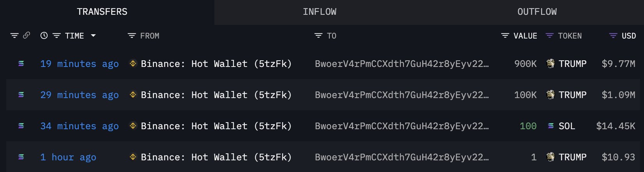
Task: Open the '34 minutes ago' transaction link
Action: point(80,126)
